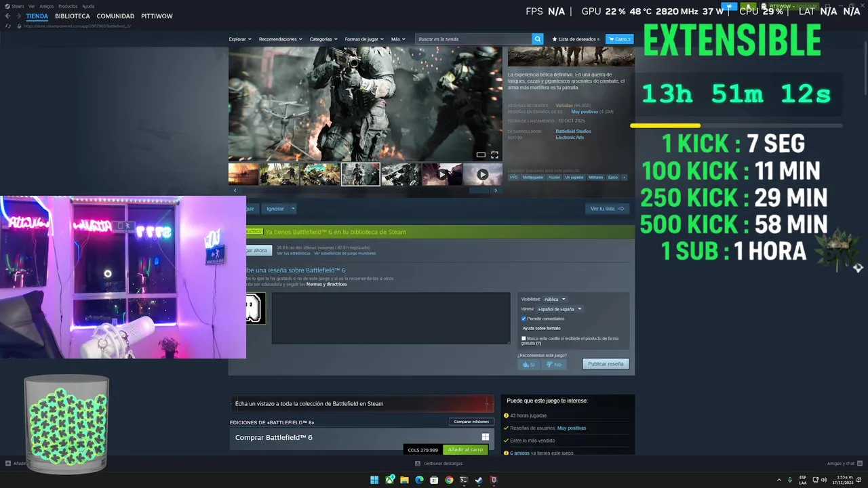The height and width of the screenshot is (488, 868).
Task: Open Xbox app from taskbar
Action: pos(389,480)
